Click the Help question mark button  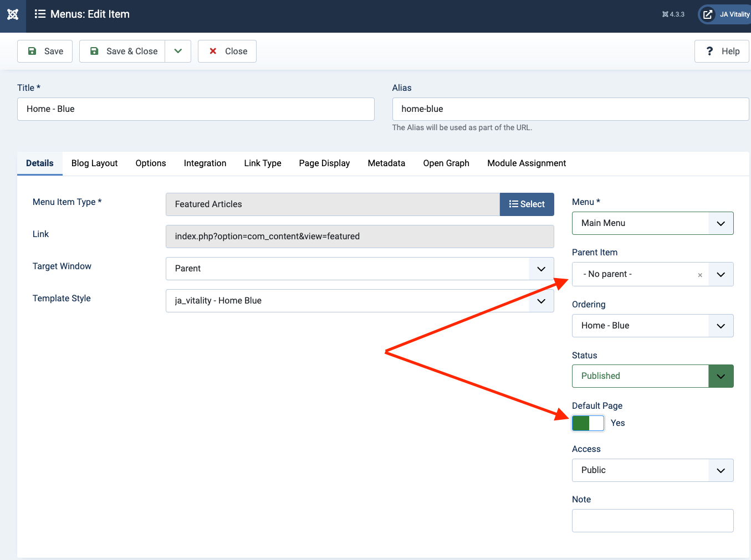722,52
